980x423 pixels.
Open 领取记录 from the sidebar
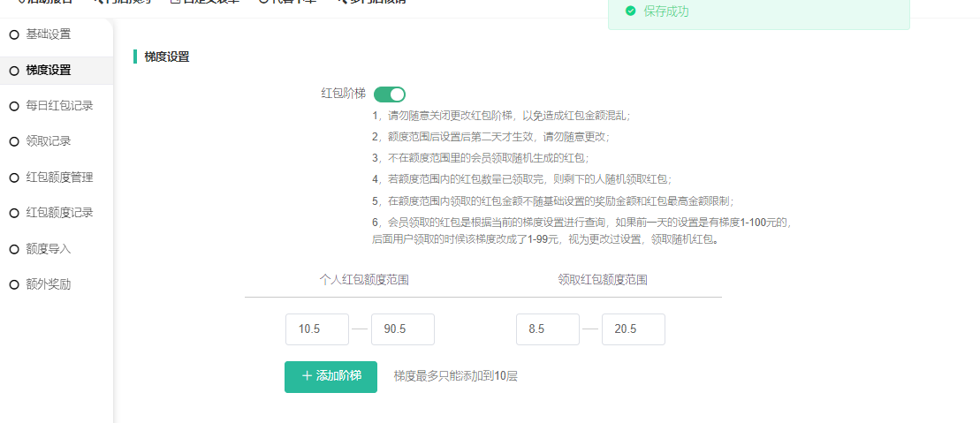tap(49, 141)
